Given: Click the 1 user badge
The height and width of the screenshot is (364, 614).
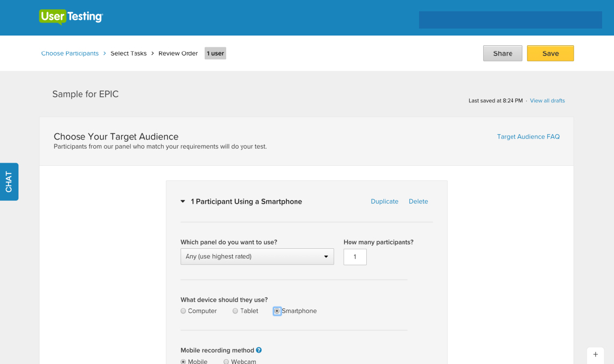Looking at the screenshot, I should [x=215, y=53].
